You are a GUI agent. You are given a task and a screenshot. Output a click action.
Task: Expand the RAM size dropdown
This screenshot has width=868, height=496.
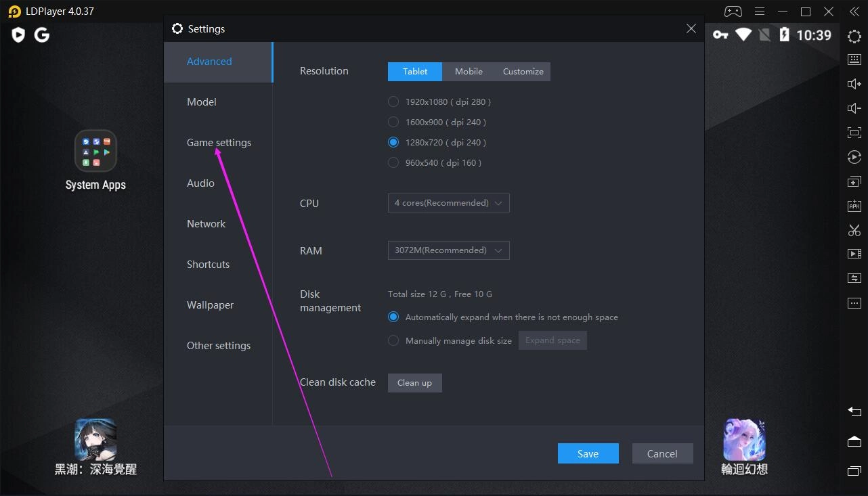coord(448,250)
